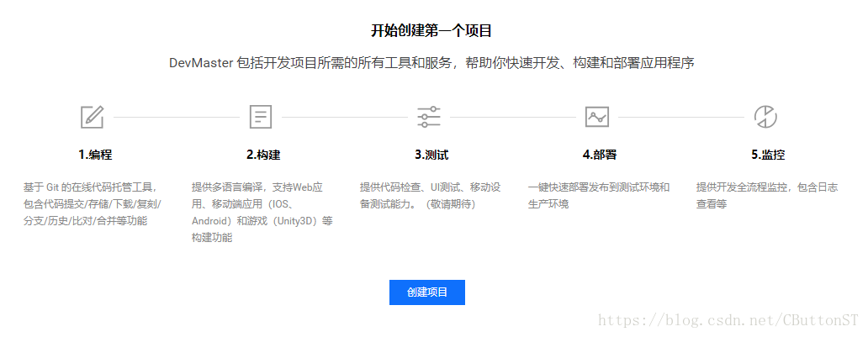Click the chart icon above 4.部署

(597, 117)
